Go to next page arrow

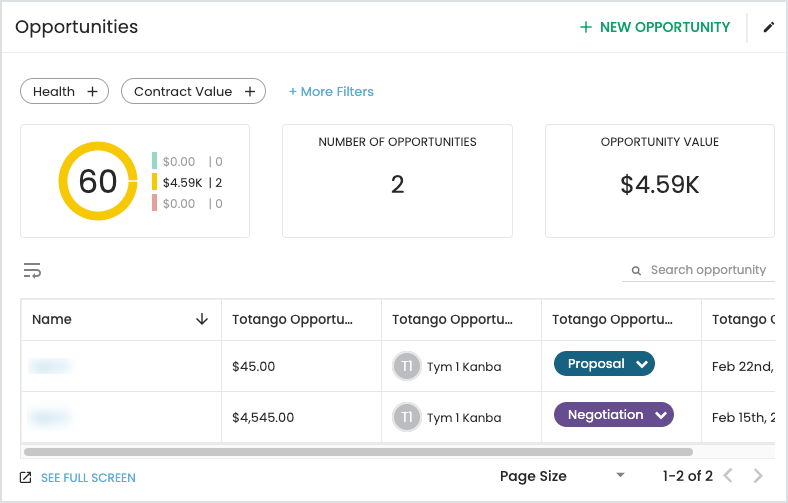tap(758, 475)
